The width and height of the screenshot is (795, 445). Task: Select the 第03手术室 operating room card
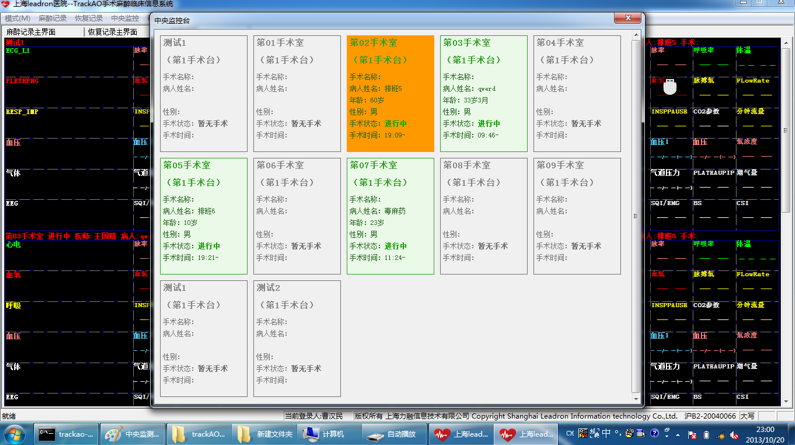pyautogui.click(x=483, y=93)
